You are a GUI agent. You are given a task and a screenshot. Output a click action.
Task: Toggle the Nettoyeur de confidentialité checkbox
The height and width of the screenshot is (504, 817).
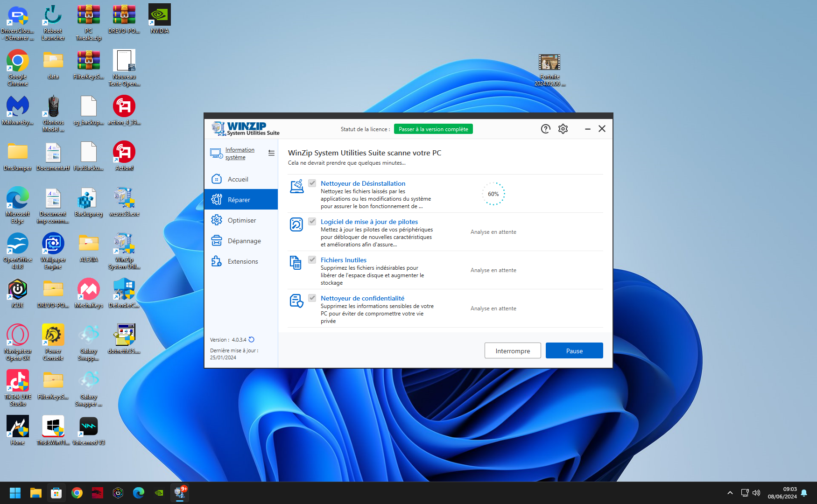tap(312, 298)
